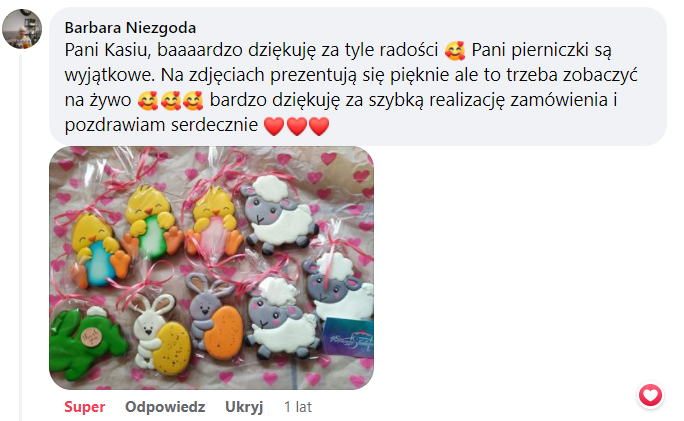Image resolution: width=684 pixels, height=421 pixels.
Task: Collapse thread using the vertical reply line
Action: (x=20, y=236)
